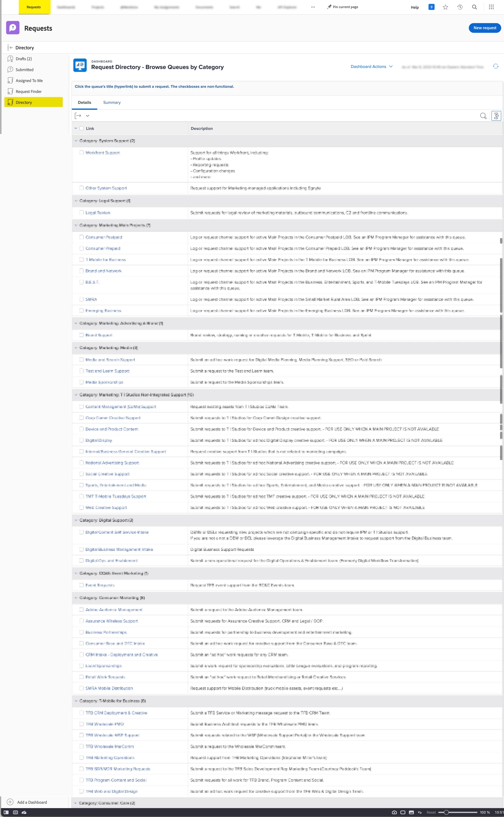
Task: Select the Details tab
Action: tap(84, 103)
